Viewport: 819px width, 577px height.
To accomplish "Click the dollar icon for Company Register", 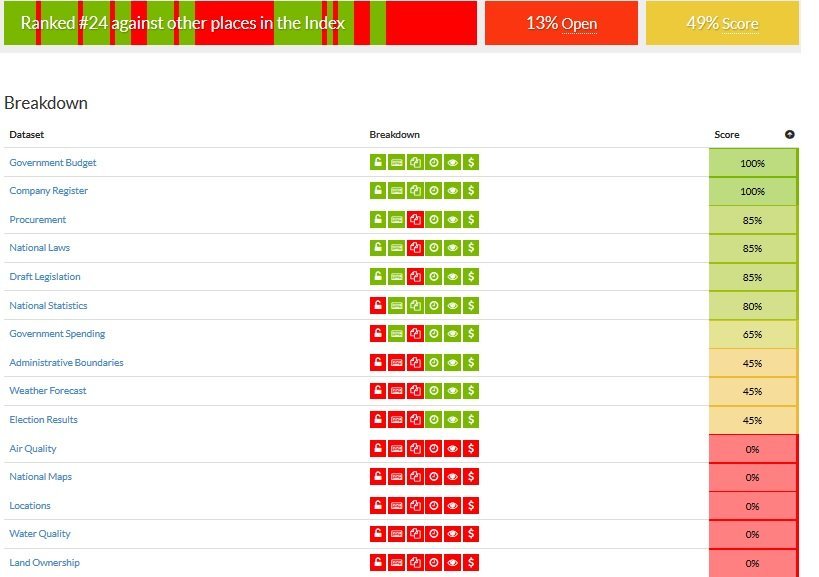I will pyautogui.click(x=471, y=191).
